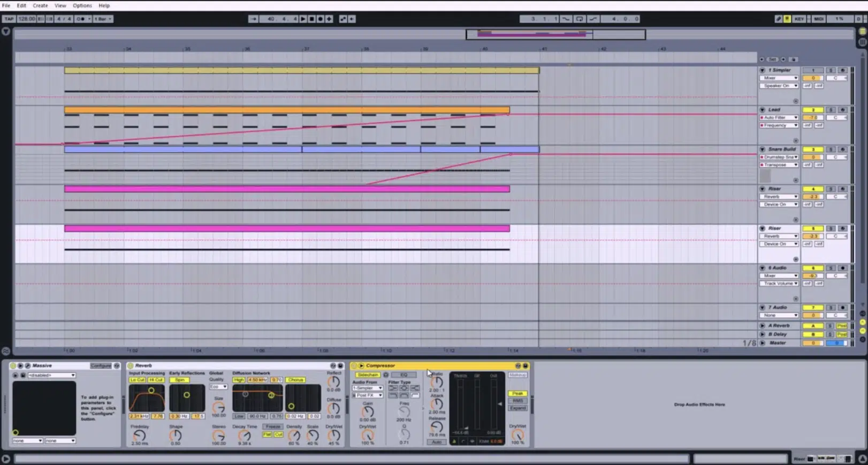Select Compressor Expand mode
868x465 pixels.
[x=517, y=408]
